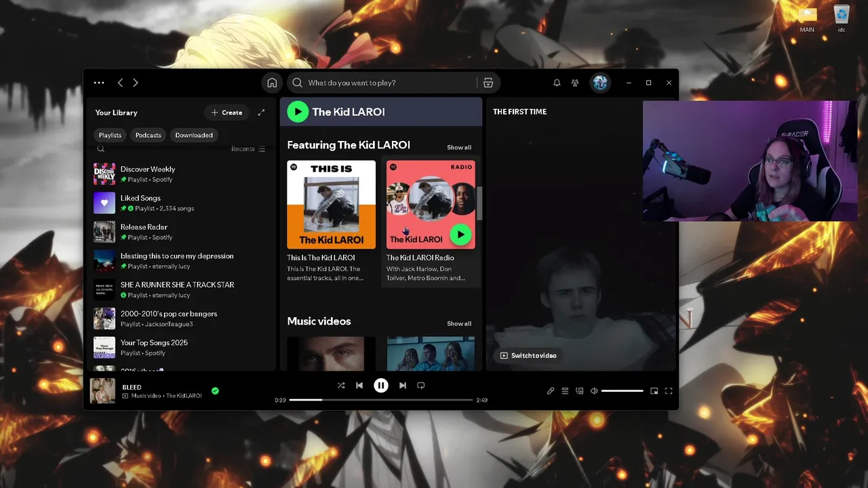868x488 pixels.
Task: Show all Music videos
Action: (459, 323)
